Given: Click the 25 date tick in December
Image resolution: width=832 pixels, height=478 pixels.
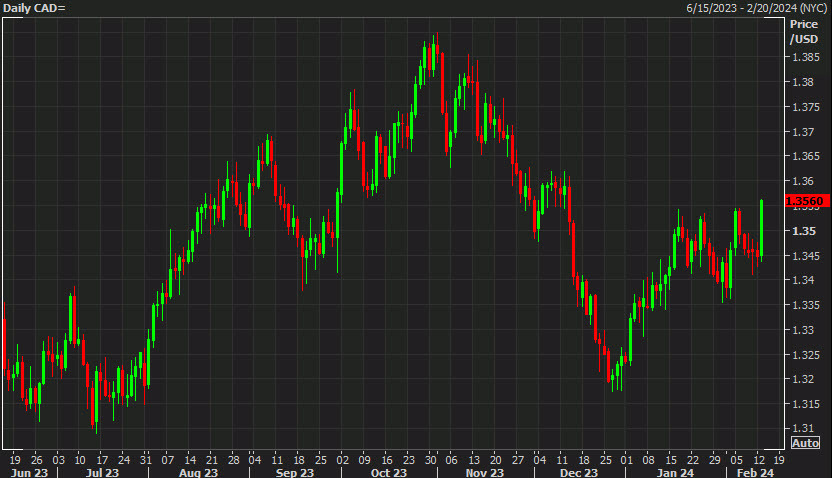Looking at the screenshot, I should click(x=605, y=460).
